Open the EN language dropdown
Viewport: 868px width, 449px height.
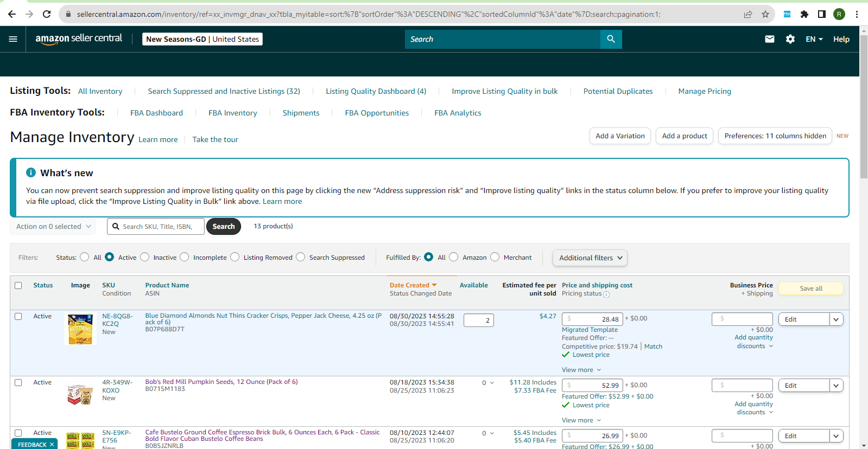814,39
